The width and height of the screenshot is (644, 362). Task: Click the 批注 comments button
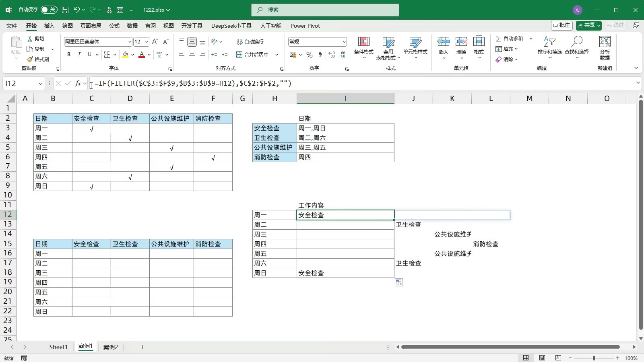pos(562,25)
